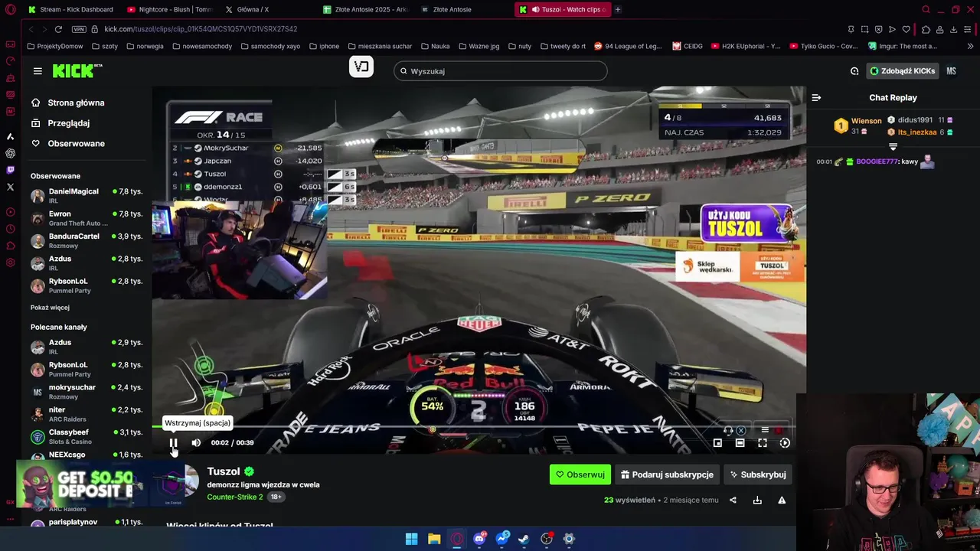Click Podaruj subskrypcje button

tap(666, 474)
